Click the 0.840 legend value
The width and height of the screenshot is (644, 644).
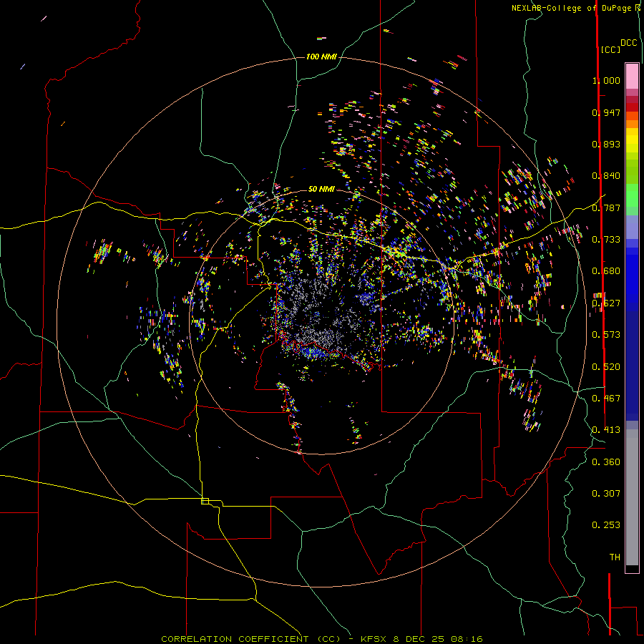[606, 176]
